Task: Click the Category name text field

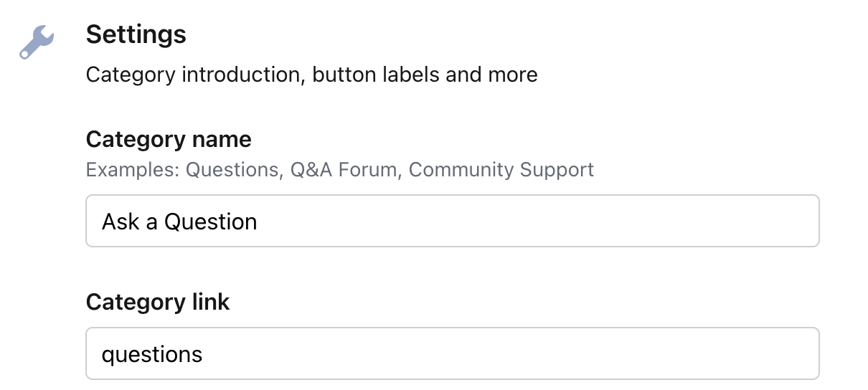Action: 453,221
